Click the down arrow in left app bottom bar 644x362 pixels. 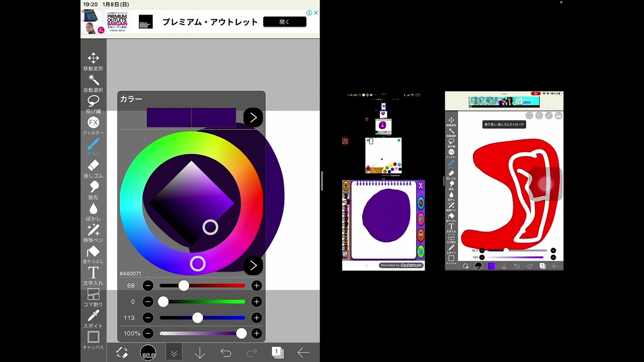tap(200, 353)
